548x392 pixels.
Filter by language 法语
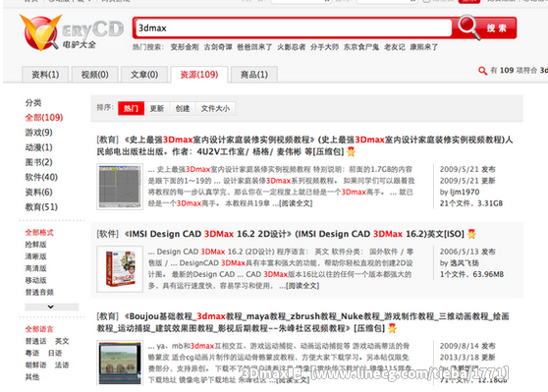click(x=62, y=364)
